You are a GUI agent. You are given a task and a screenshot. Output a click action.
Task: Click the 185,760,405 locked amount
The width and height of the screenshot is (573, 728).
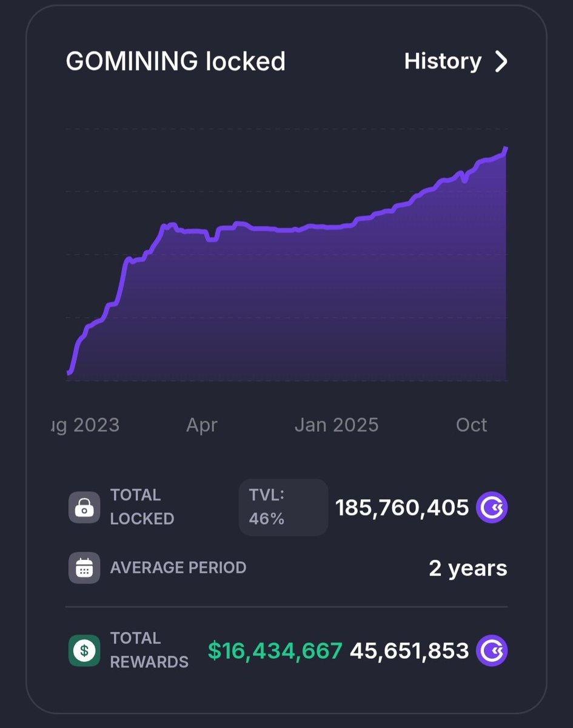(402, 508)
